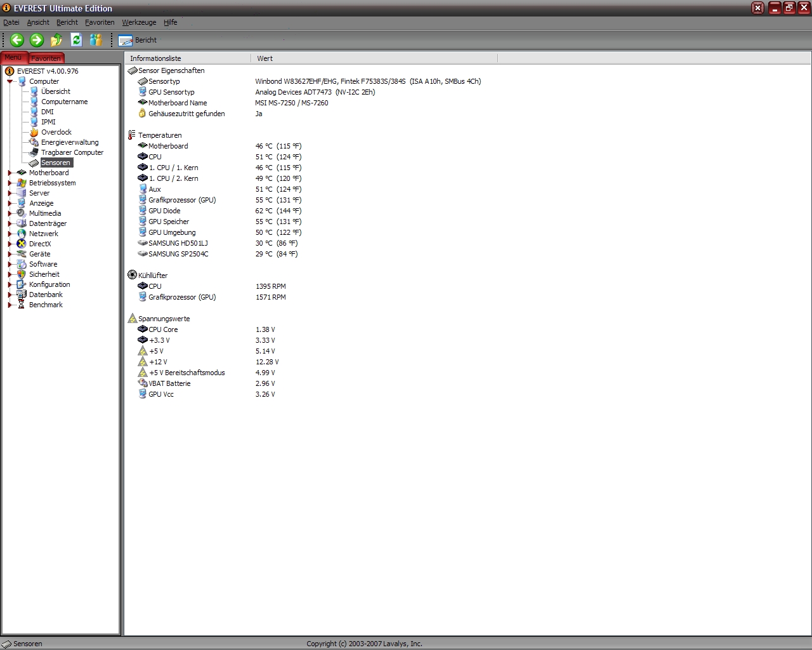Select the +5 V Bereitschaftsmodus row
The height and width of the screenshot is (650, 812).
(x=207, y=373)
